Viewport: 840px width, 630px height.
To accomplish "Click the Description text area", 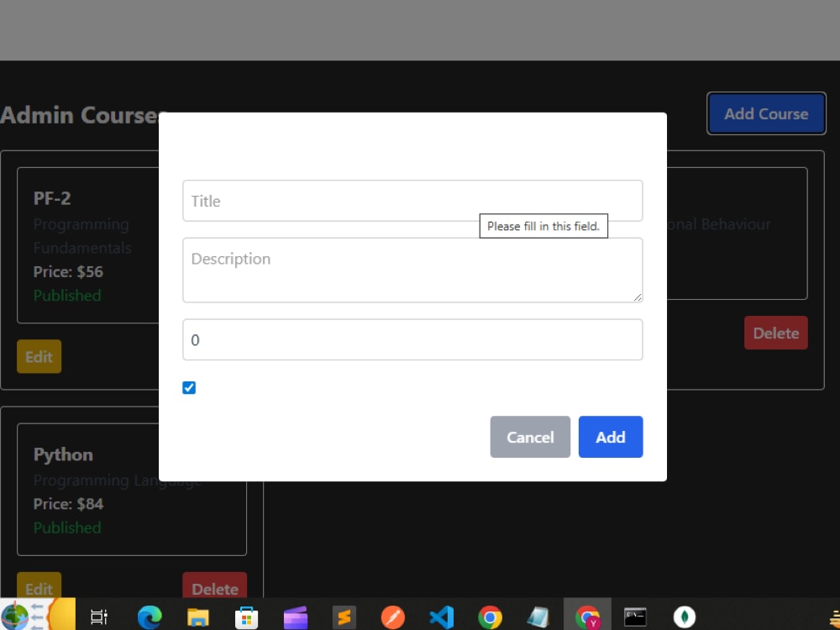I will coord(412,270).
